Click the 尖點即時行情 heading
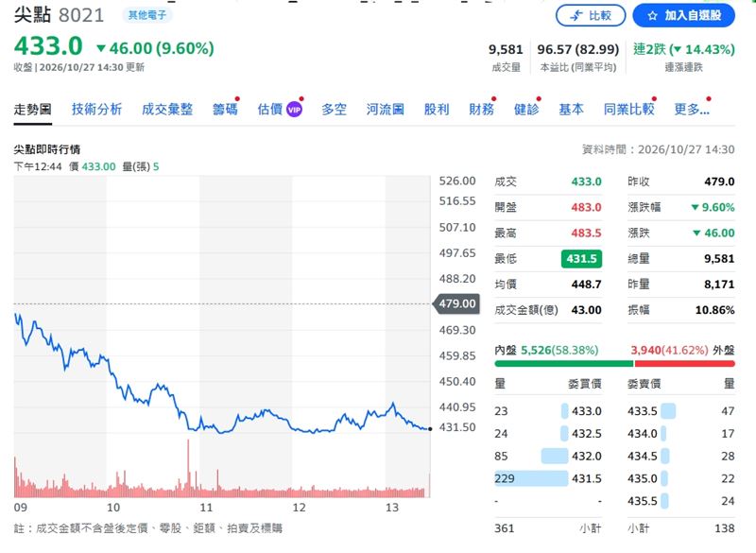This screenshot has width=756, height=553. click(x=46, y=149)
